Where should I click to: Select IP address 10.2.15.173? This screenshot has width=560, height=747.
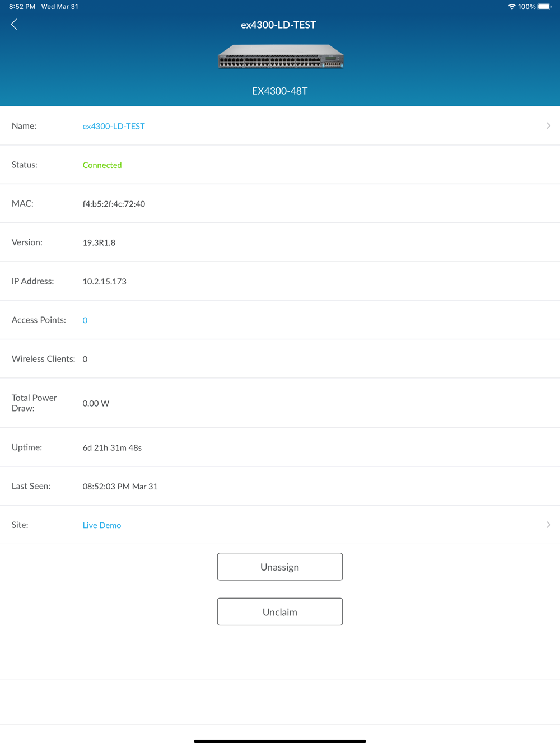(105, 282)
